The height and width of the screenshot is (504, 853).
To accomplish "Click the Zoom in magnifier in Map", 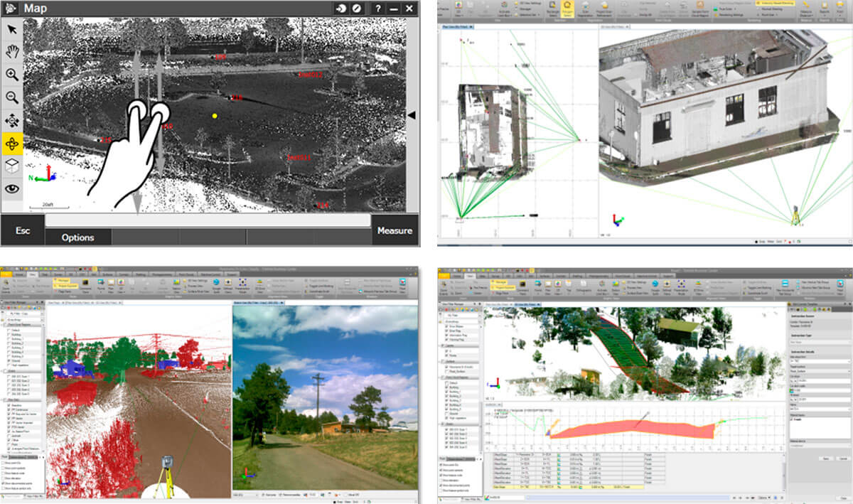I will (x=12, y=75).
